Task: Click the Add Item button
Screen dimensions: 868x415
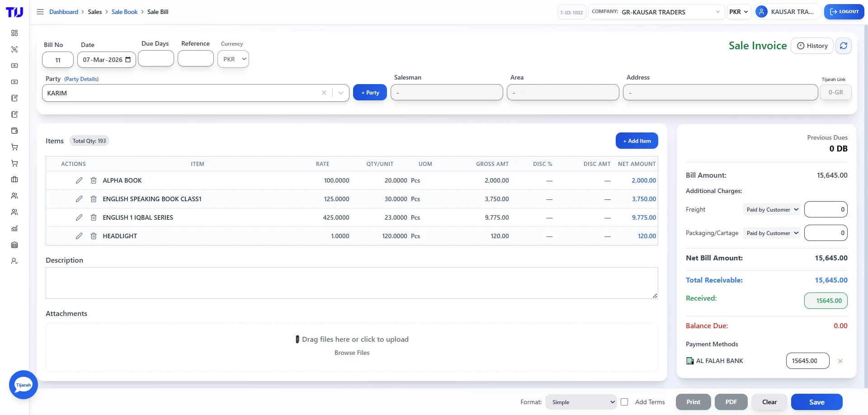Action: 637,141
